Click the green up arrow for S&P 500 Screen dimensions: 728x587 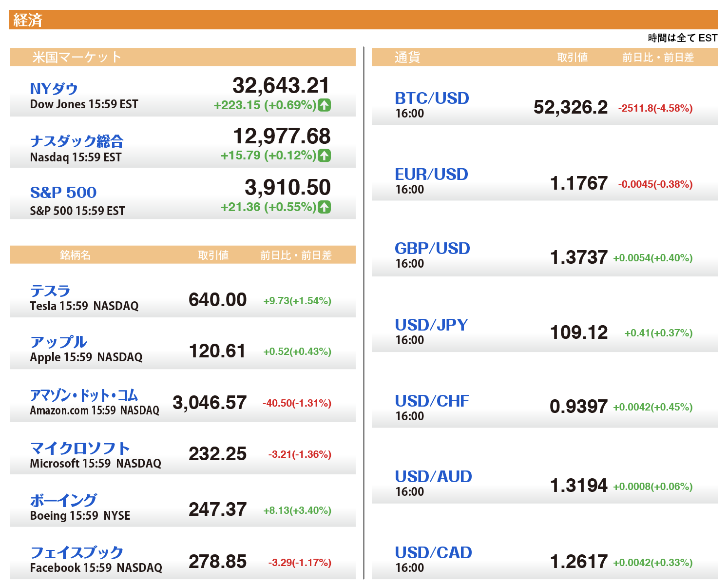pyautogui.click(x=325, y=207)
